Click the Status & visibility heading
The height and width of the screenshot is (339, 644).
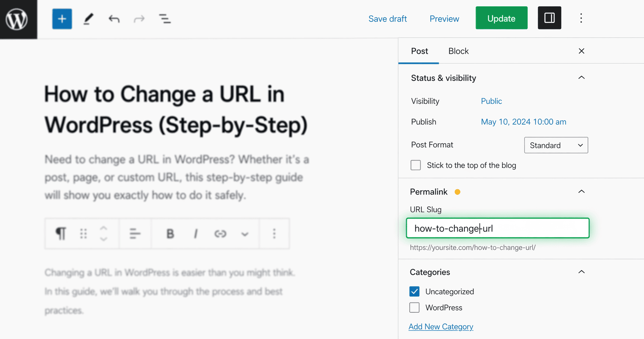(x=443, y=78)
